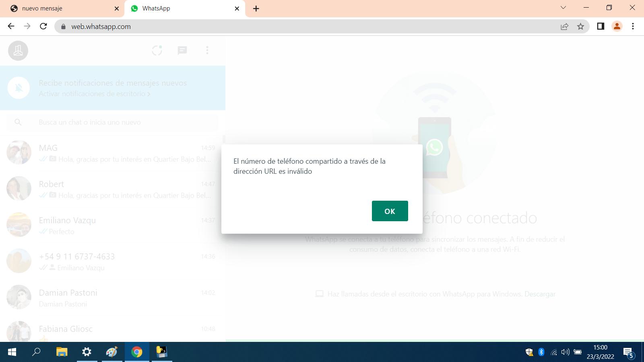
Task: Select the WhatsApp browser tab
Action: (184, 8)
